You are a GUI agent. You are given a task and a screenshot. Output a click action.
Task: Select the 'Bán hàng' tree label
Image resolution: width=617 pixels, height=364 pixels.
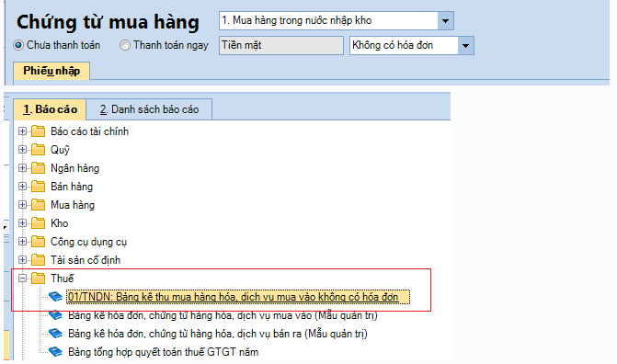coord(72,187)
